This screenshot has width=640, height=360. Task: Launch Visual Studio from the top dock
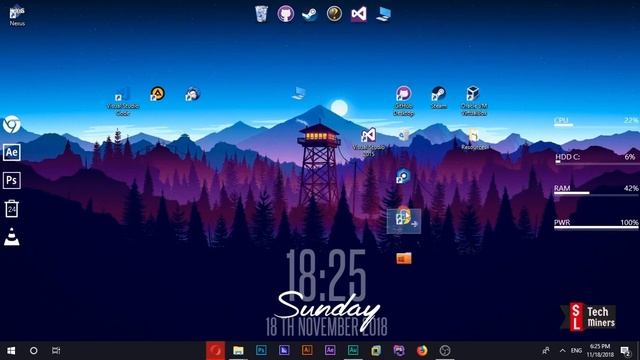click(359, 14)
